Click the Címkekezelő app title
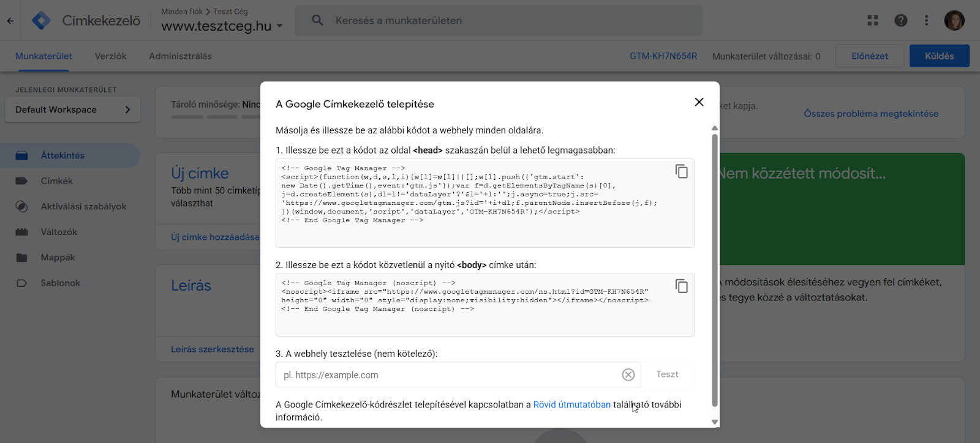980x443 pixels. click(x=101, y=20)
